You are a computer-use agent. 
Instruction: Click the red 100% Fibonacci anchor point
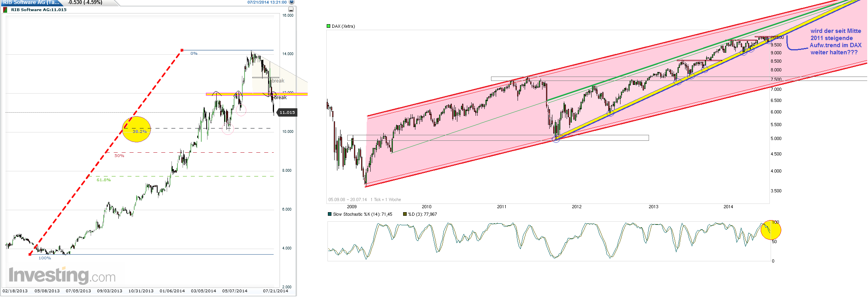click(x=30, y=254)
